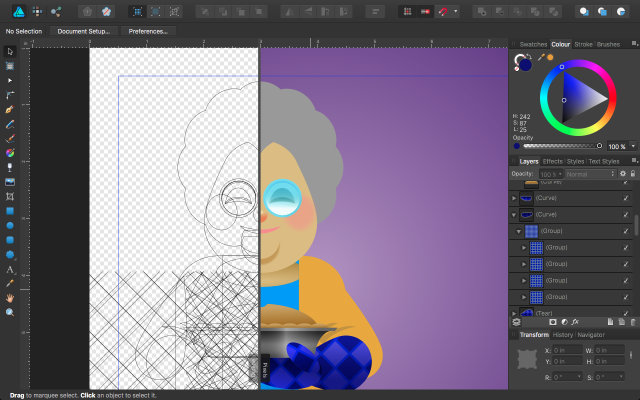The height and width of the screenshot is (400, 640).
Task: Expand the collapsed (Curve) layer
Action: pyautogui.click(x=514, y=198)
